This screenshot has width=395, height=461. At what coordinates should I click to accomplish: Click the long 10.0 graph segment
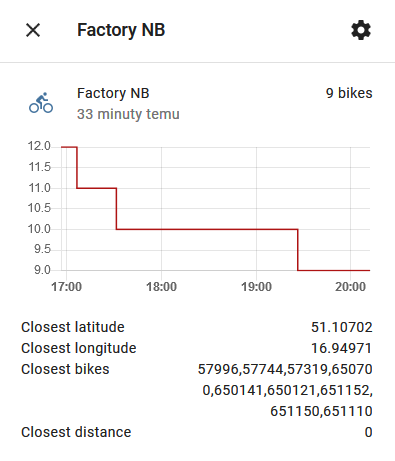click(207, 229)
